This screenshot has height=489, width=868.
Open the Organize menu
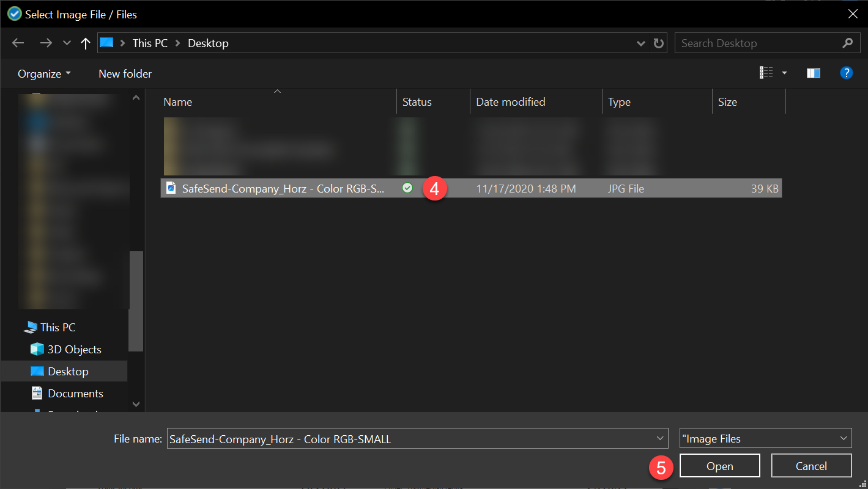coord(44,74)
